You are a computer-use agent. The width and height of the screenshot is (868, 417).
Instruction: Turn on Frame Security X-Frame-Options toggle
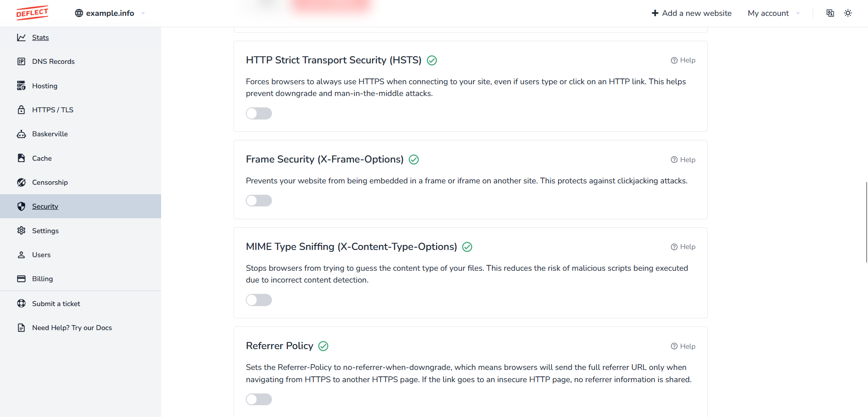(x=259, y=201)
